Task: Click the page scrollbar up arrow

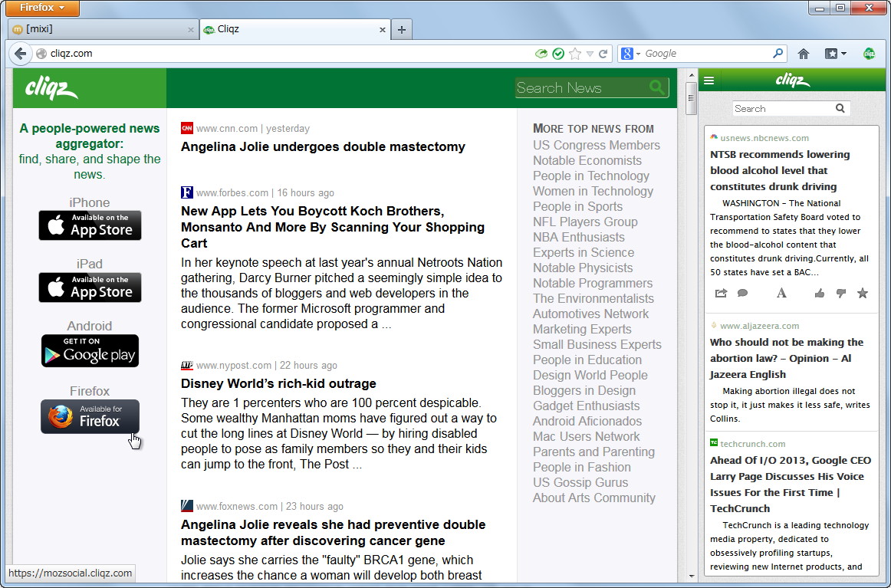Action: (x=691, y=75)
